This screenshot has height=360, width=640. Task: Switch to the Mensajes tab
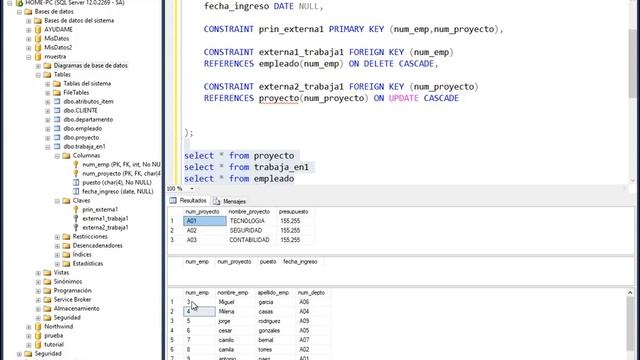click(x=230, y=201)
